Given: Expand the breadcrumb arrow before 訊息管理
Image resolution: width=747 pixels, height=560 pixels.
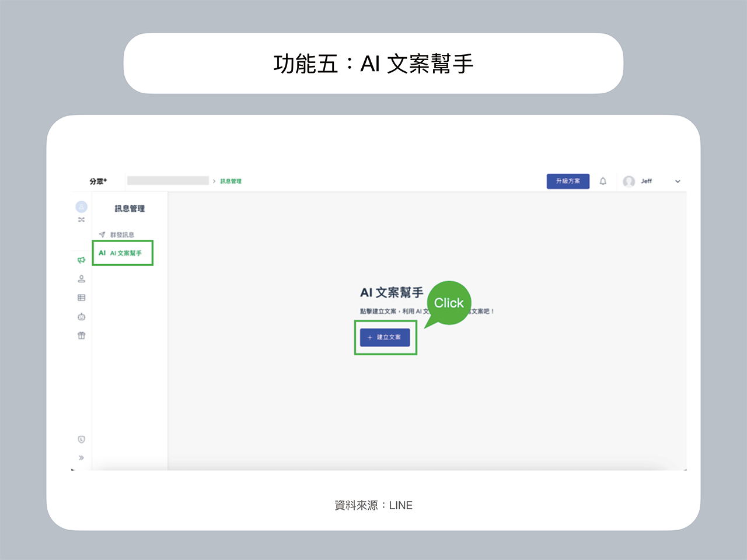Looking at the screenshot, I should coord(215,181).
